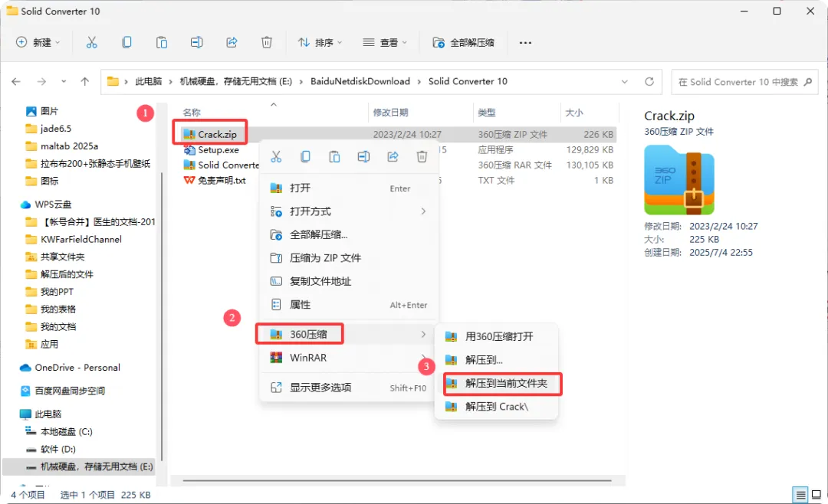Select WPS云盘 in the navigation pane
828x504 pixels.
pyautogui.click(x=46, y=205)
